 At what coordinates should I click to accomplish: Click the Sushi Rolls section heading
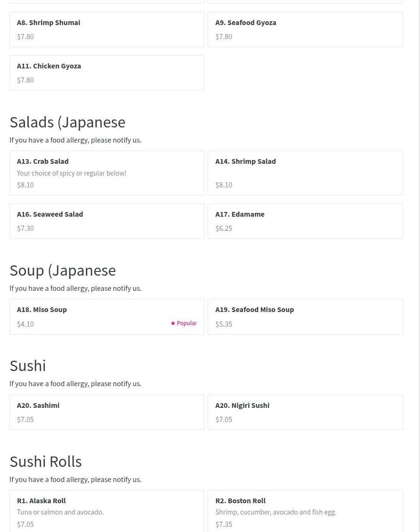pyautogui.click(x=46, y=461)
